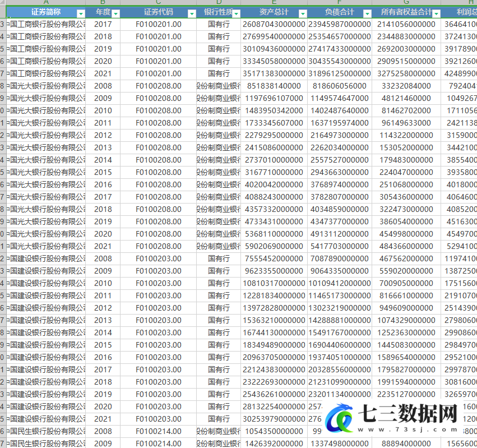Viewport: 477px width, 448px height.
Task: Open the 年度 column filter dropdown
Action: click(x=115, y=13)
